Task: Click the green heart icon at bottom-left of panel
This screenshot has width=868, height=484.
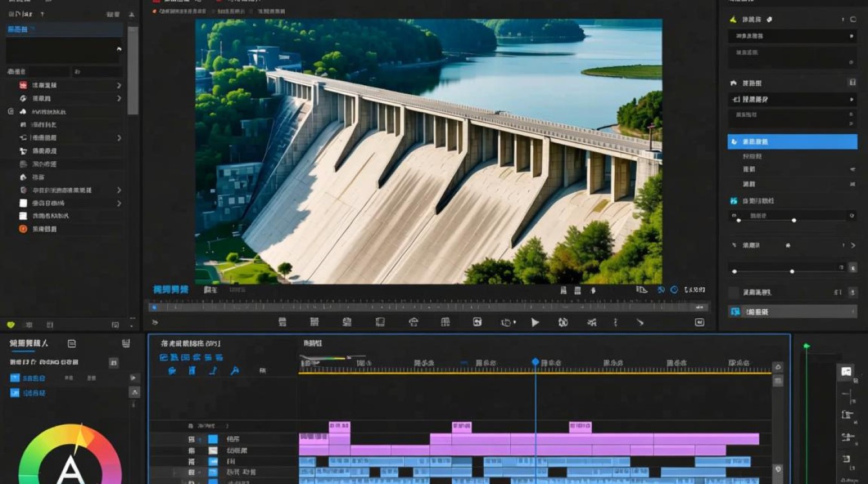Action: point(10,325)
